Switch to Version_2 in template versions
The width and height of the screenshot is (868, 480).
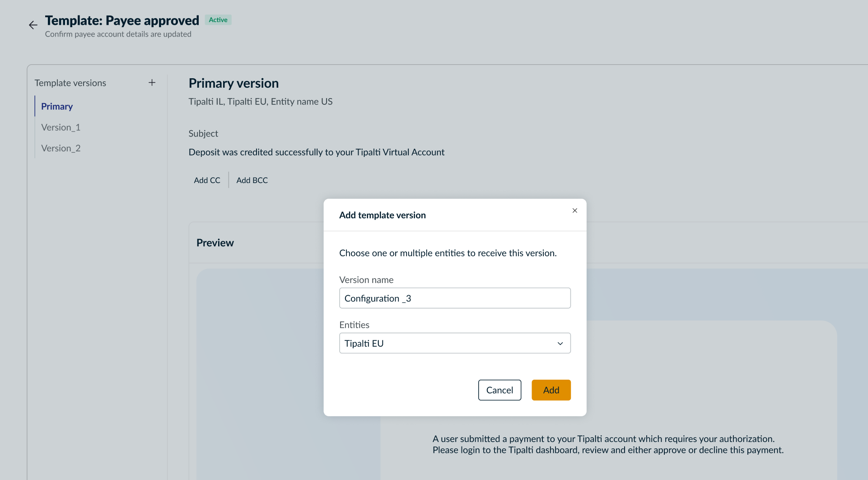[61, 148]
